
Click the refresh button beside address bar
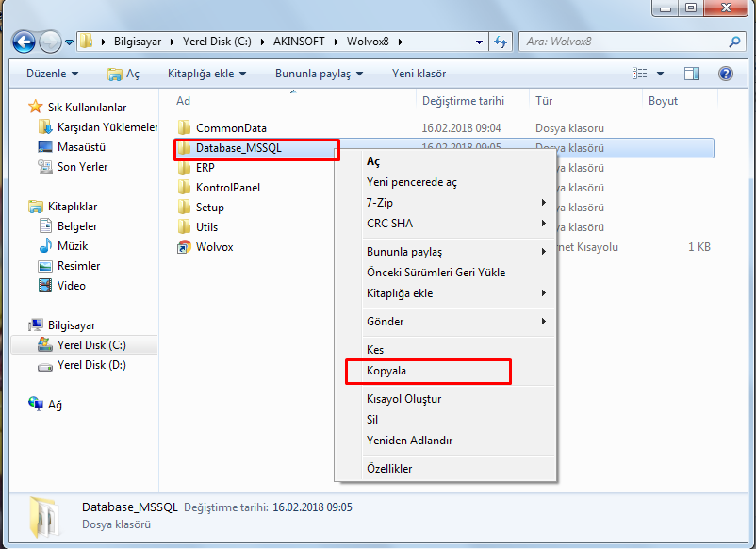click(501, 42)
